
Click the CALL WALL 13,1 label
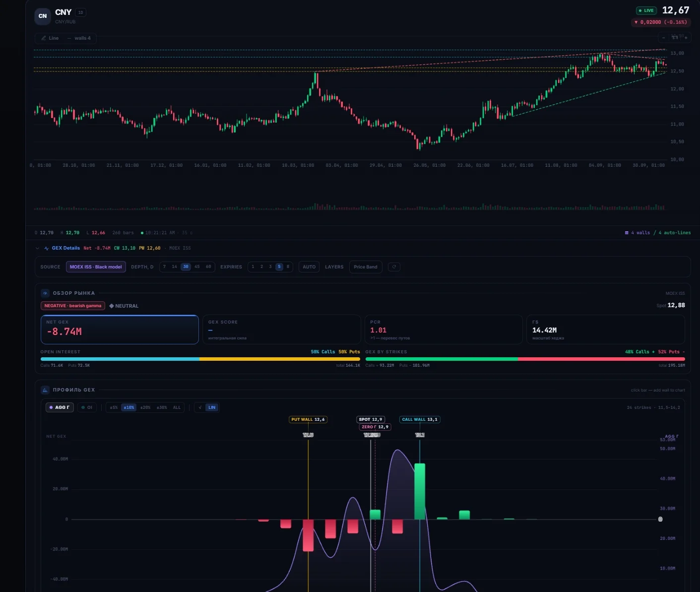[x=420, y=419]
